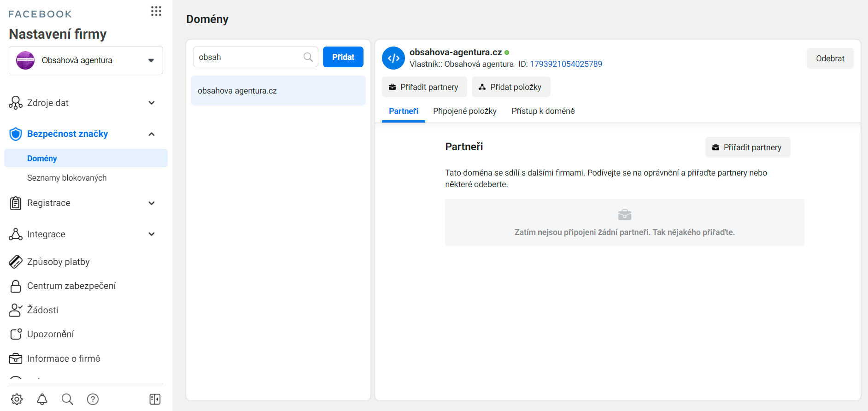Toggle the sidebar collapse panel icon

pyautogui.click(x=155, y=399)
